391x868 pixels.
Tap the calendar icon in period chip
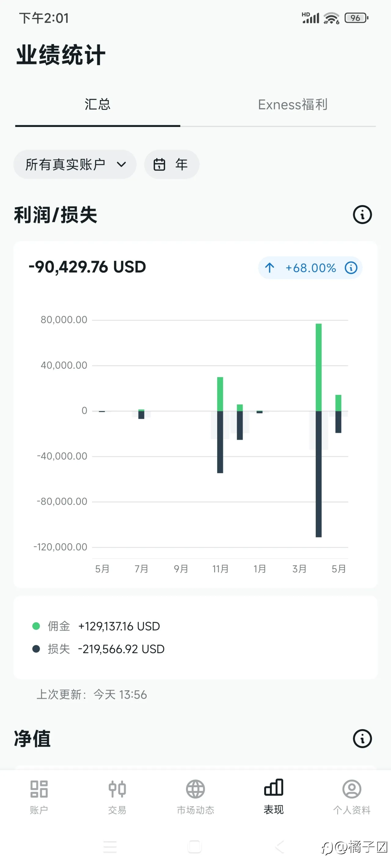pos(159,165)
